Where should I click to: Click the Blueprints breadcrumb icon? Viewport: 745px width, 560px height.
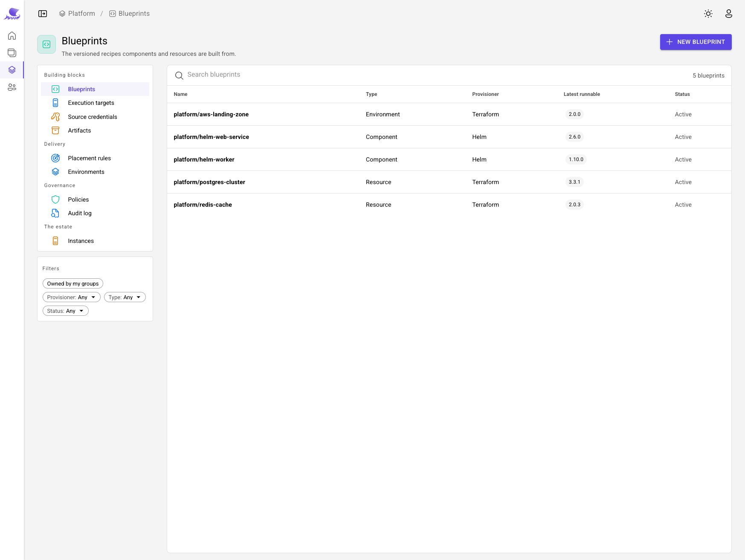[113, 14]
